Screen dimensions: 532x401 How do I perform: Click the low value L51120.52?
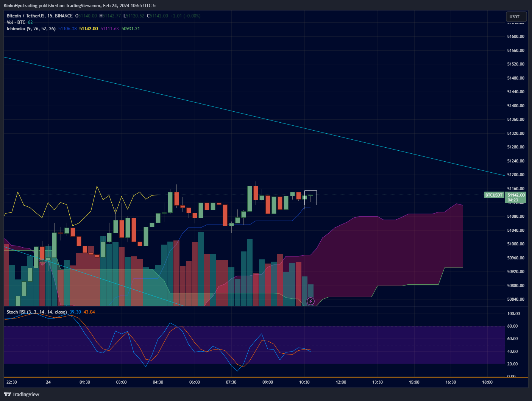[x=134, y=16]
